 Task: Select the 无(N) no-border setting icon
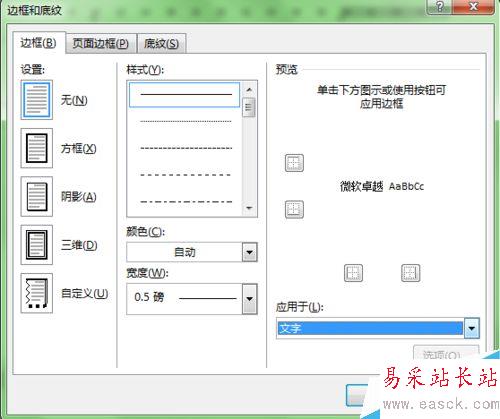(x=37, y=100)
